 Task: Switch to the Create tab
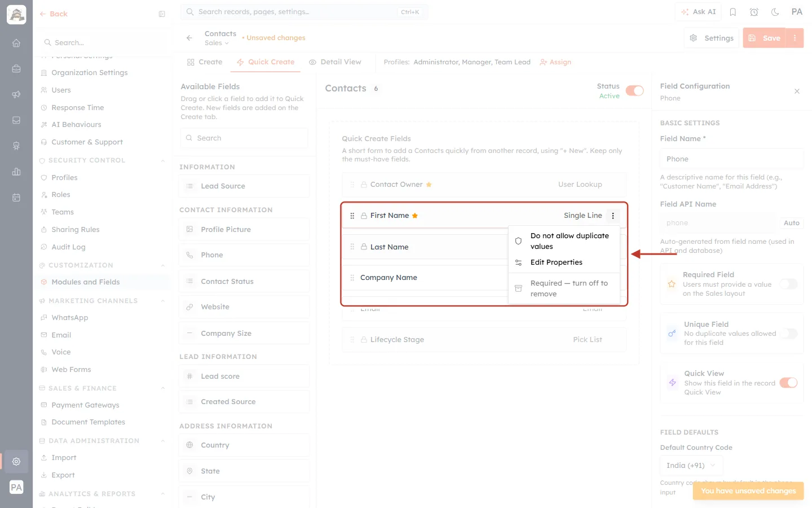(205, 62)
